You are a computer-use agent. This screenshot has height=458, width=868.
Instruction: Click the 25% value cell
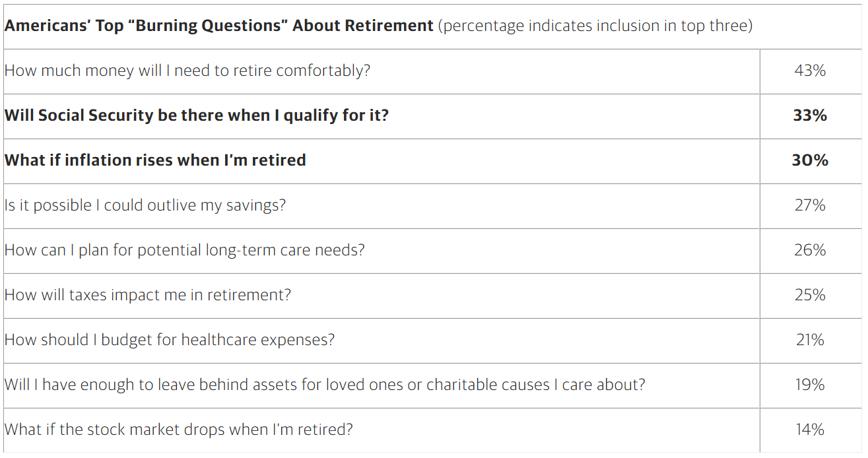click(x=810, y=295)
